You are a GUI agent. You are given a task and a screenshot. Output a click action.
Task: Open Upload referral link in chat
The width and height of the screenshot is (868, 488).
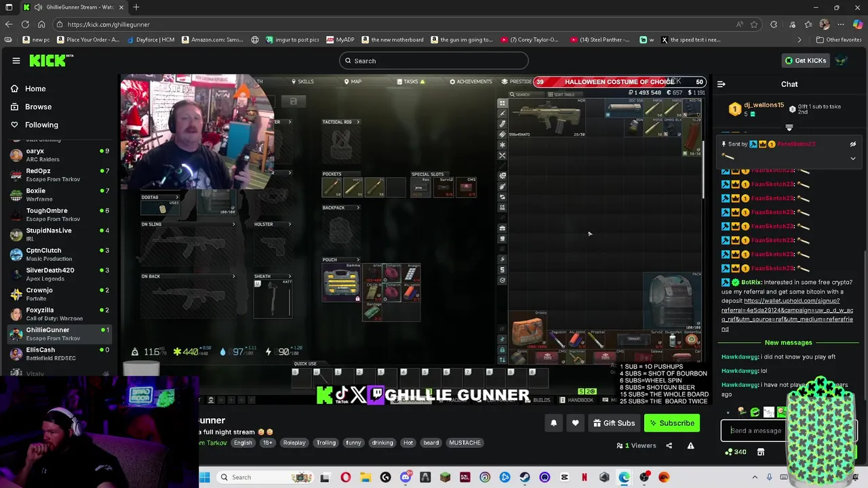point(788,314)
